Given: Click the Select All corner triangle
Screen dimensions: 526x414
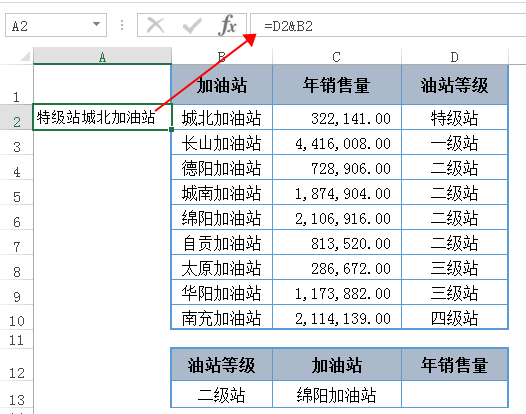Looking at the screenshot, I should 25,56.
